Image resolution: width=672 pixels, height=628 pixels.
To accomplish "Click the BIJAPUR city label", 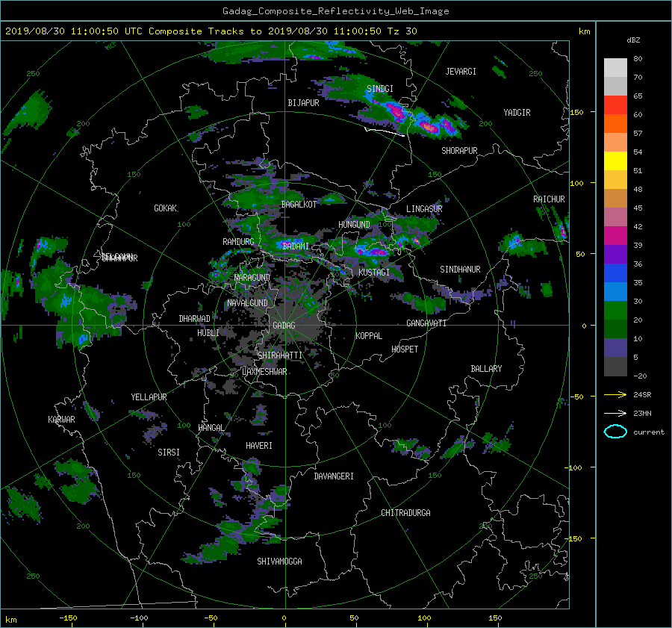I will (303, 103).
